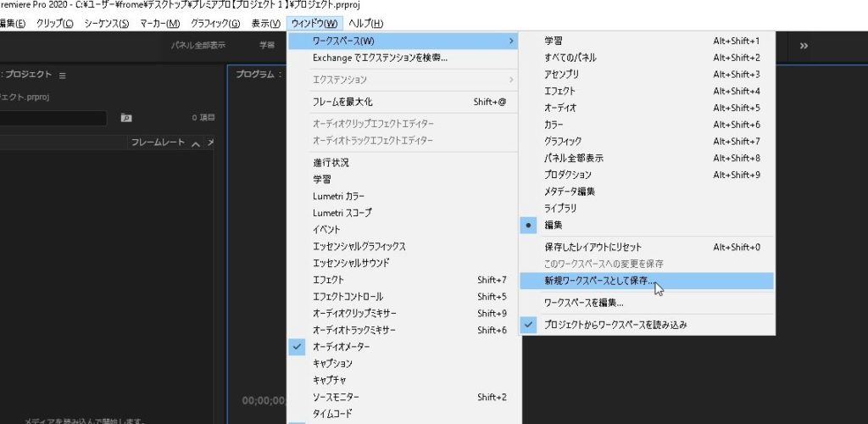Viewport: 868px width, 424px height.
Task: Click the workspace overflow double-chevron icon
Action: point(804,46)
